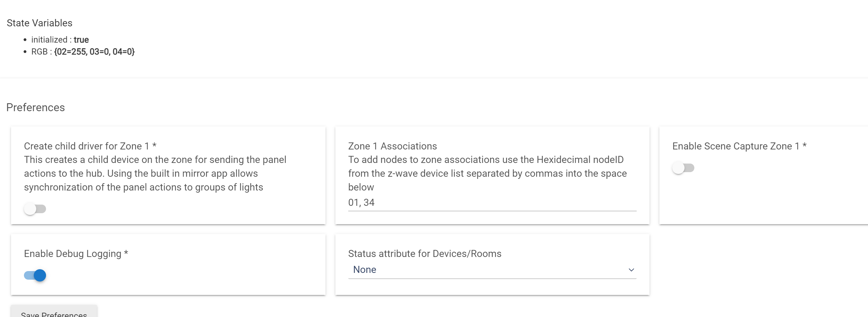Image resolution: width=868 pixels, height=317 pixels.
Task: Click the Create child driver for Zone 1 label
Action: (90, 146)
